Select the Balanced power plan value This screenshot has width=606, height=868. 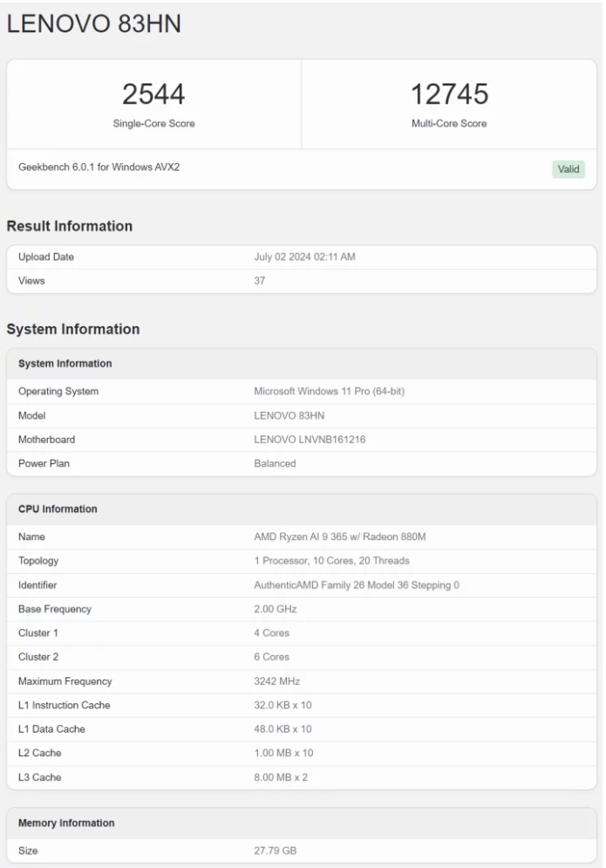click(x=275, y=463)
